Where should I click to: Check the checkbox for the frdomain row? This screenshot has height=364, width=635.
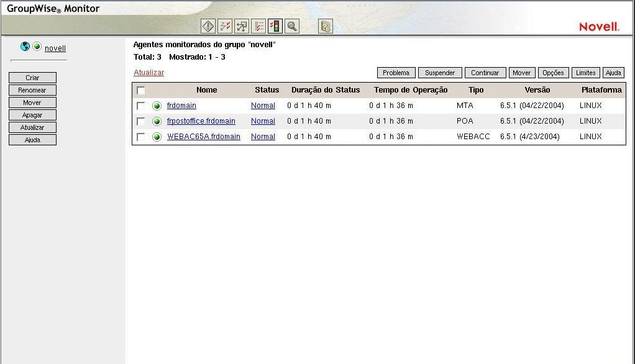[x=141, y=106]
